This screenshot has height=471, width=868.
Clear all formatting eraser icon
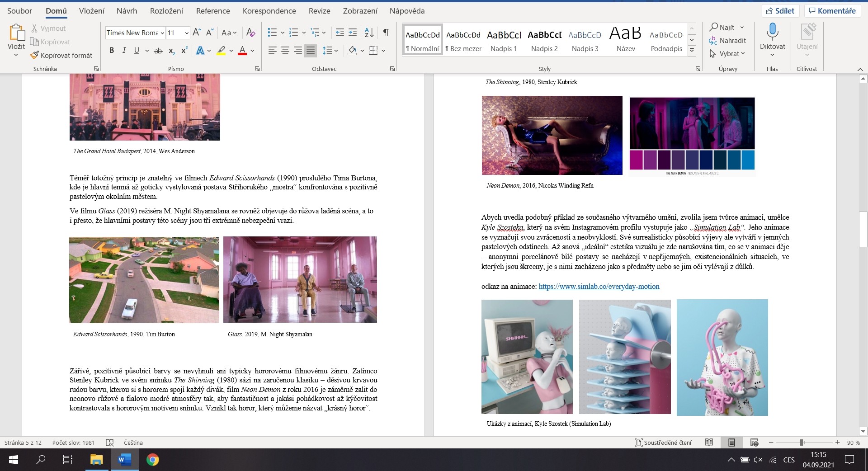click(250, 33)
